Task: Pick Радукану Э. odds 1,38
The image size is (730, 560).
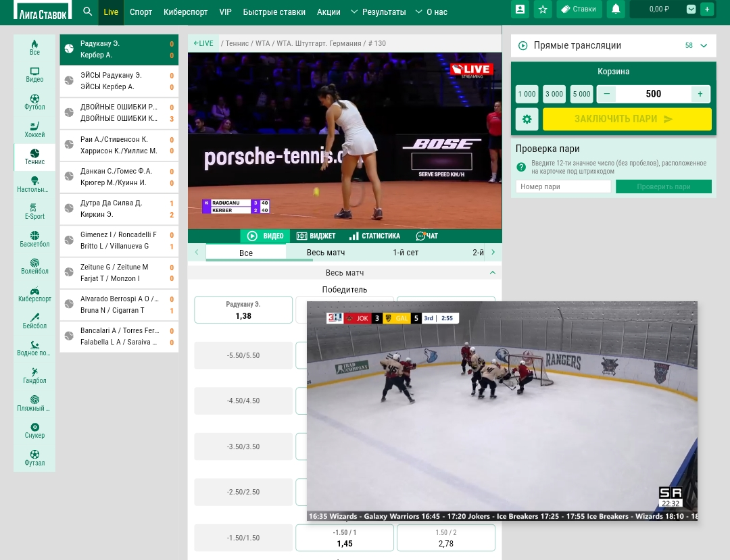Action: [x=243, y=310]
